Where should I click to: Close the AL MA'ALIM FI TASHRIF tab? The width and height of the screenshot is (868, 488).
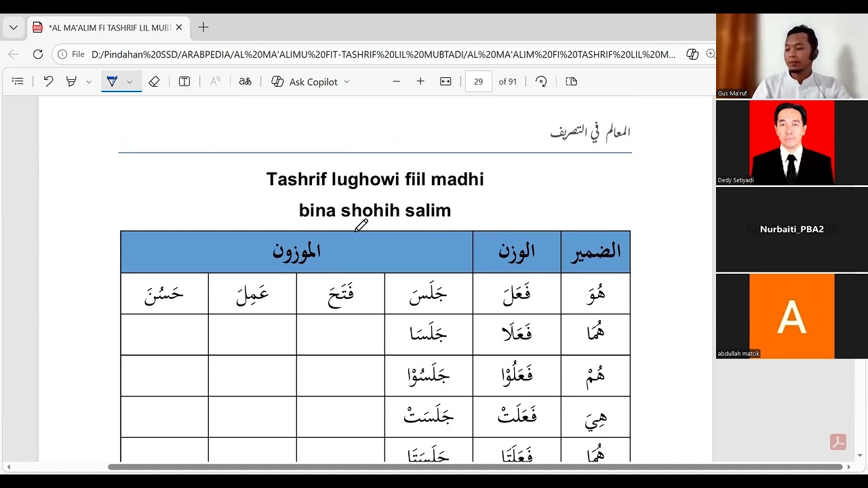tap(179, 28)
